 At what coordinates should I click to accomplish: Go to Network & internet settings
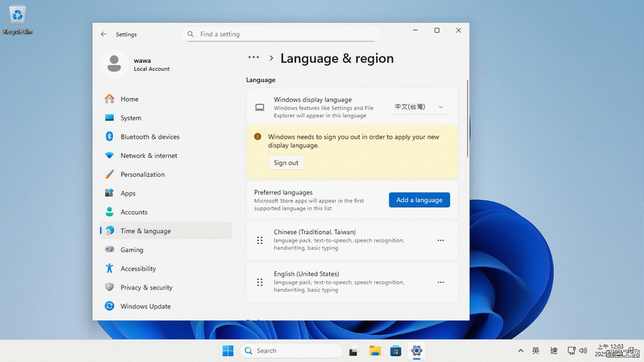point(148,155)
